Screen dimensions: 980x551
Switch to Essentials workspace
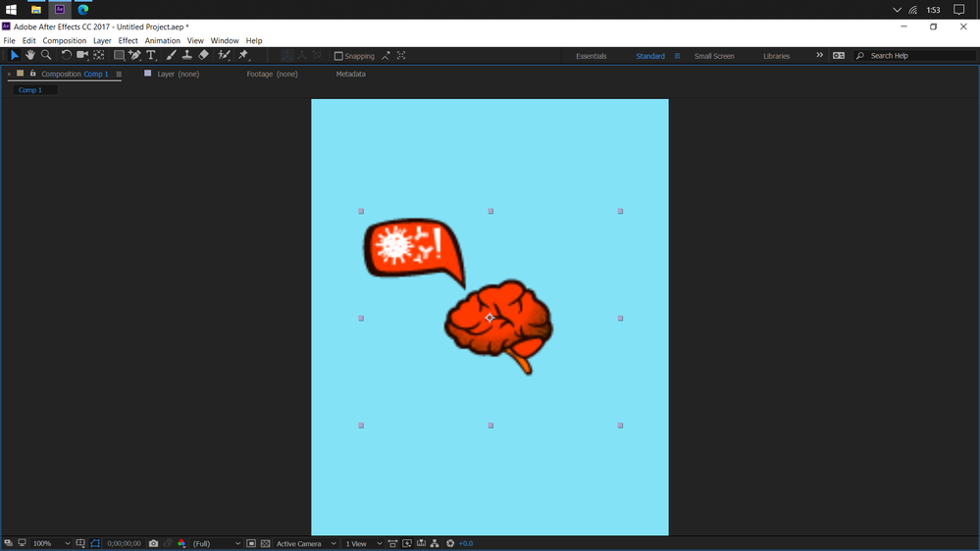pyautogui.click(x=592, y=56)
